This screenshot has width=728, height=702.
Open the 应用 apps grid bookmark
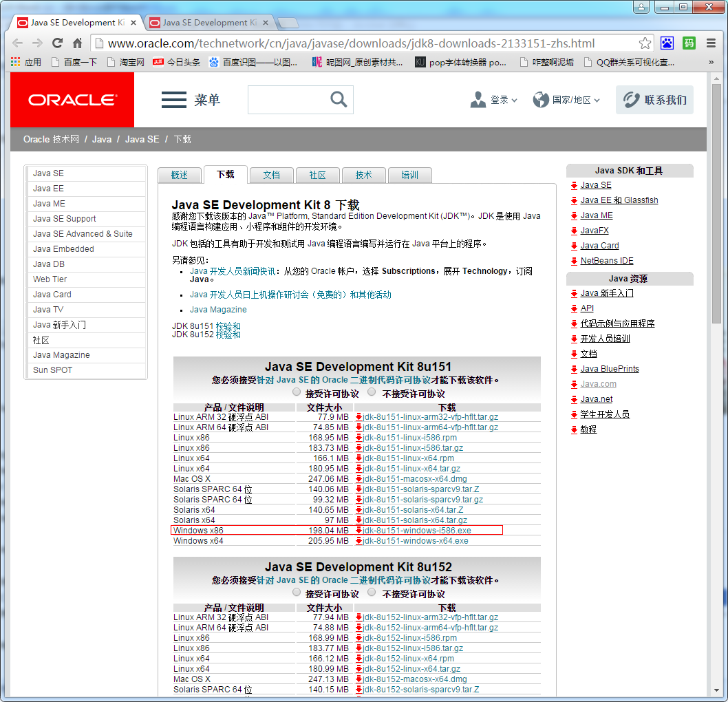[26, 62]
